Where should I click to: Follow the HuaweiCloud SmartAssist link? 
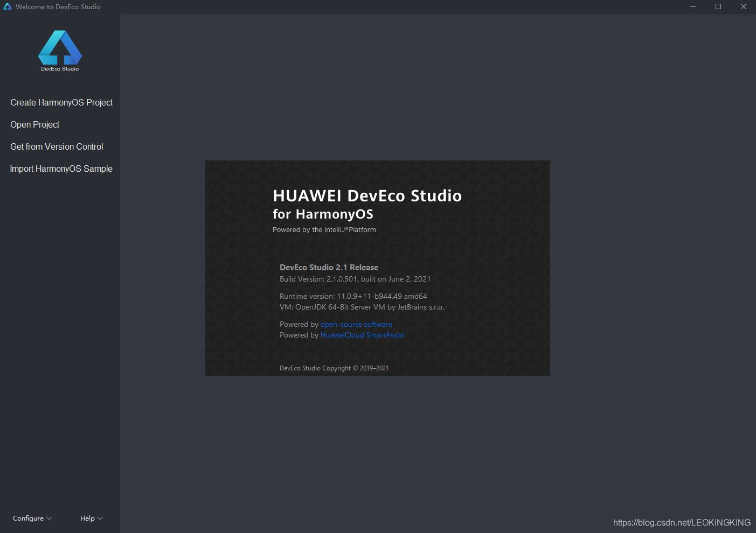click(x=362, y=335)
